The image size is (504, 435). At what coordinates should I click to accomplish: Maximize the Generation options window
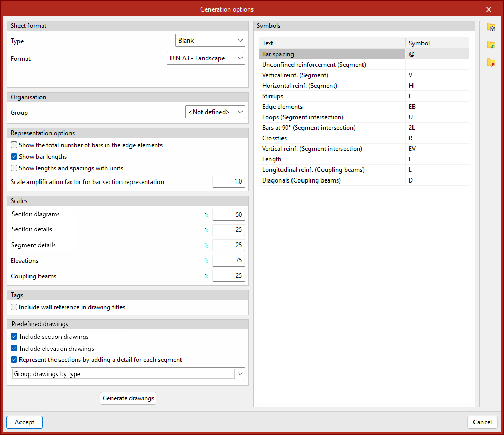(463, 9)
